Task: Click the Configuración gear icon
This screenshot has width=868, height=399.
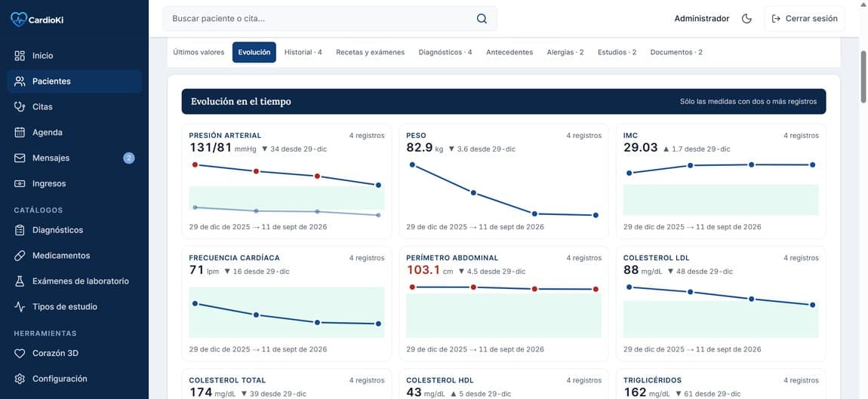Action: click(x=20, y=379)
